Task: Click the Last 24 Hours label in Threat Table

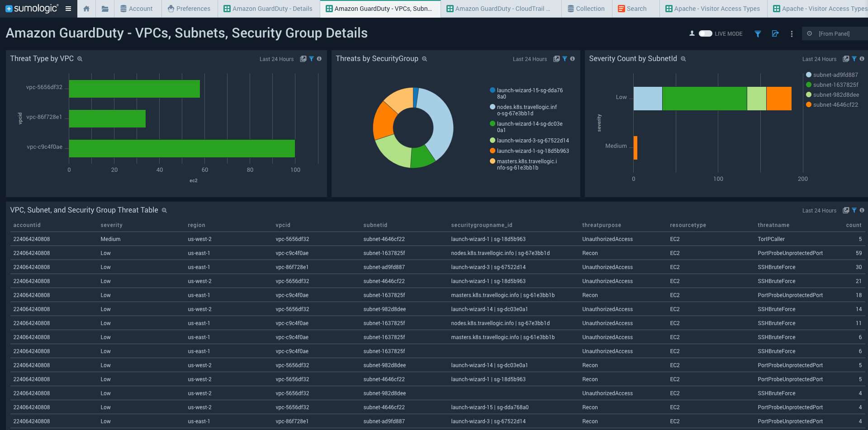Action: [819, 211]
